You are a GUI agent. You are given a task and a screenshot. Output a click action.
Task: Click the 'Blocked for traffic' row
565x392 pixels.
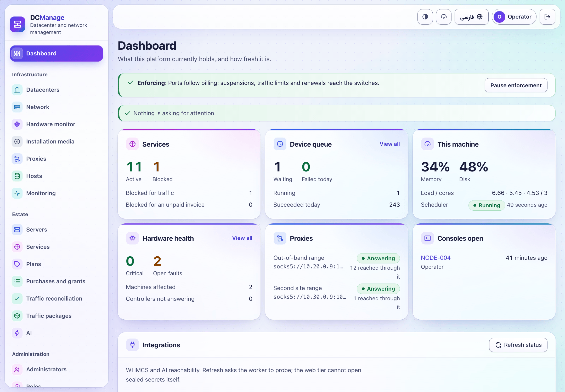click(189, 193)
